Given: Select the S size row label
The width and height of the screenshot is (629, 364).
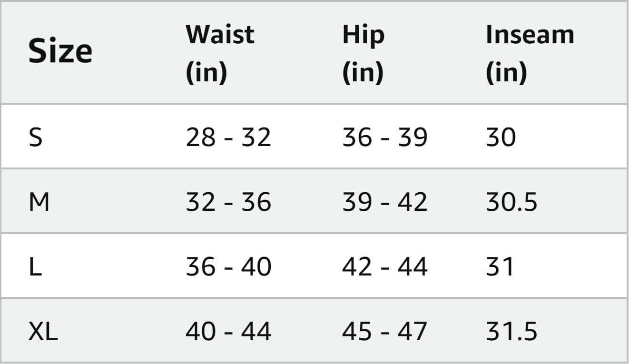Looking at the screenshot, I should pos(36,137).
